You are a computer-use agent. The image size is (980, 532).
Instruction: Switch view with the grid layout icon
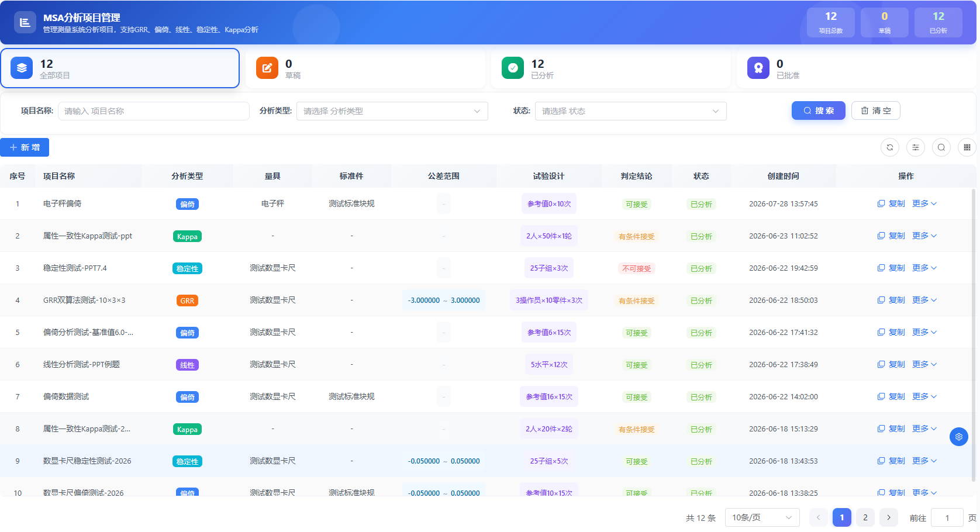click(967, 147)
